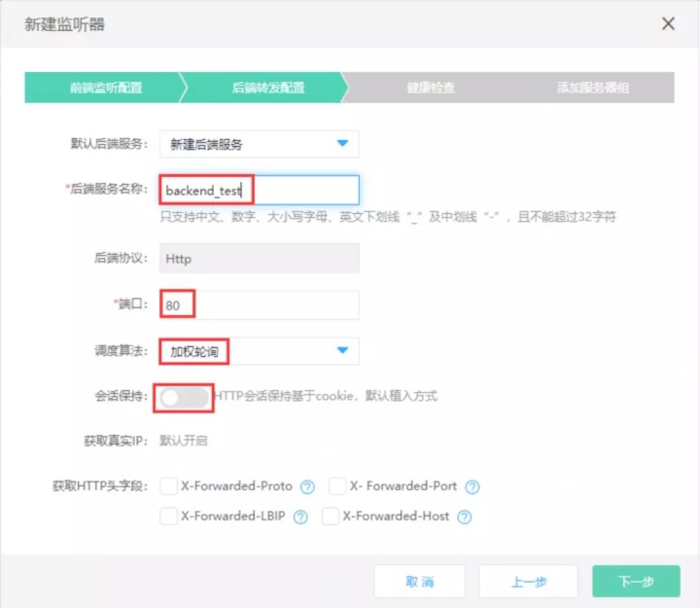Open help for X-Forwarded-Port
Screen dimensions: 700x608
pyautogui.click(x=472, y=487)
